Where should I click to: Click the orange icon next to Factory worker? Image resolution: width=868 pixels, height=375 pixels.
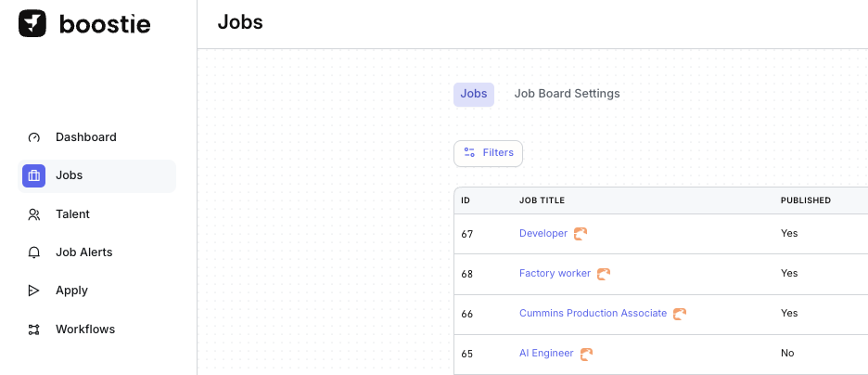pos(604,274)
